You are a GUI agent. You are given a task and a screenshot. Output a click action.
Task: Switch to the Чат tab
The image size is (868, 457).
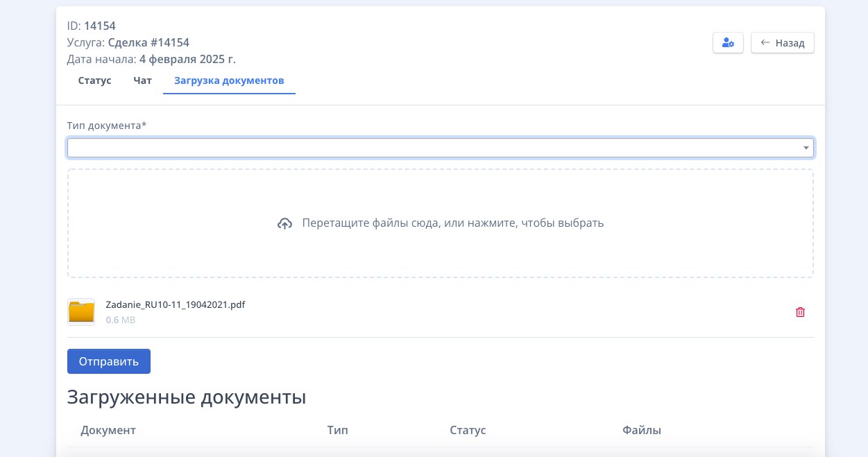142,80
